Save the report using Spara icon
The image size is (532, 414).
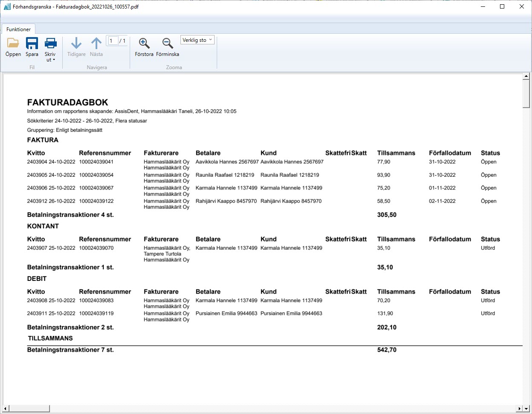[32, 47]
